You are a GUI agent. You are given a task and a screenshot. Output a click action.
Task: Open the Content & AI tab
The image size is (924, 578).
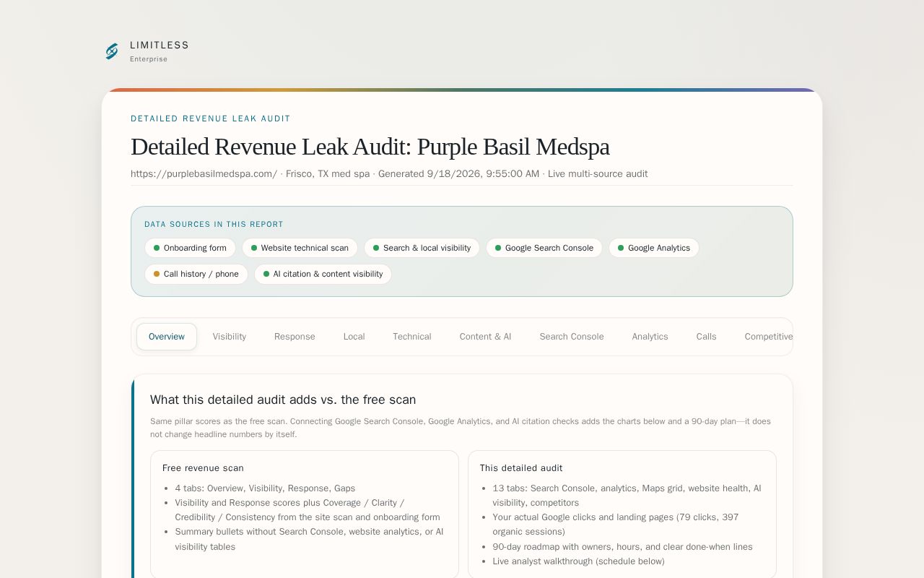coord(485,337)
